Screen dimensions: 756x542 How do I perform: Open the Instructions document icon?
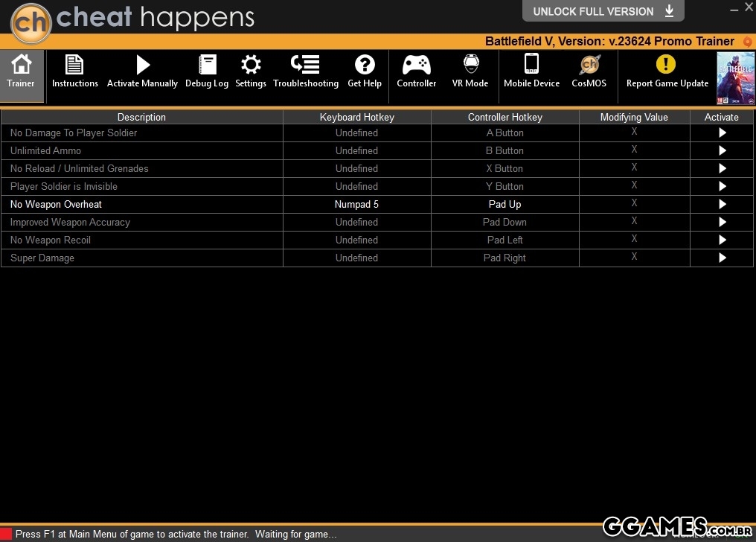click(74, 66)
